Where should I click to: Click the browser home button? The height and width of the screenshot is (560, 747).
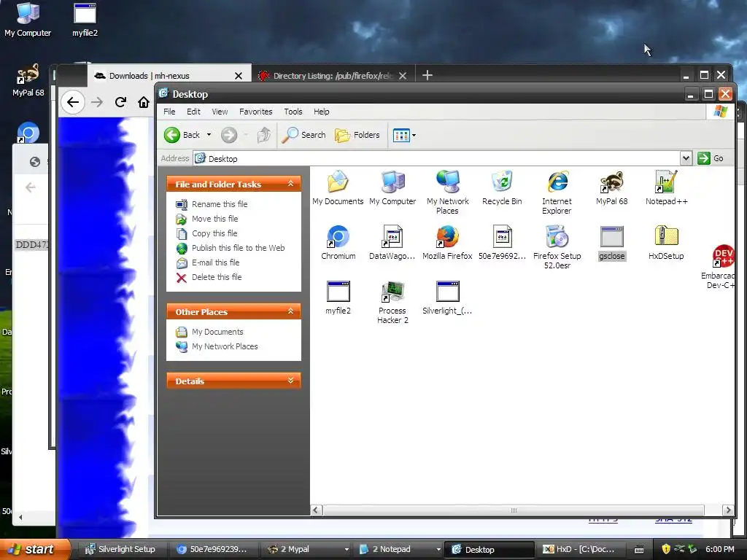(144, 102)
